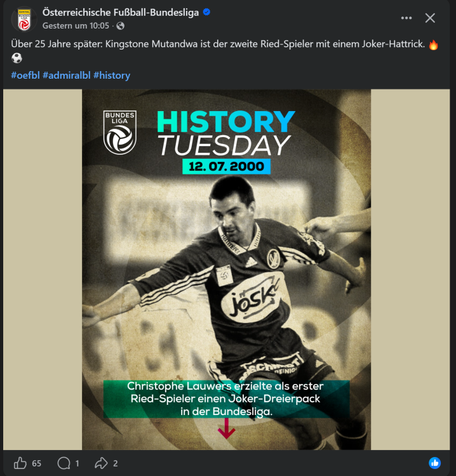Open the comments via speech bubble icon

coord(64,463)
